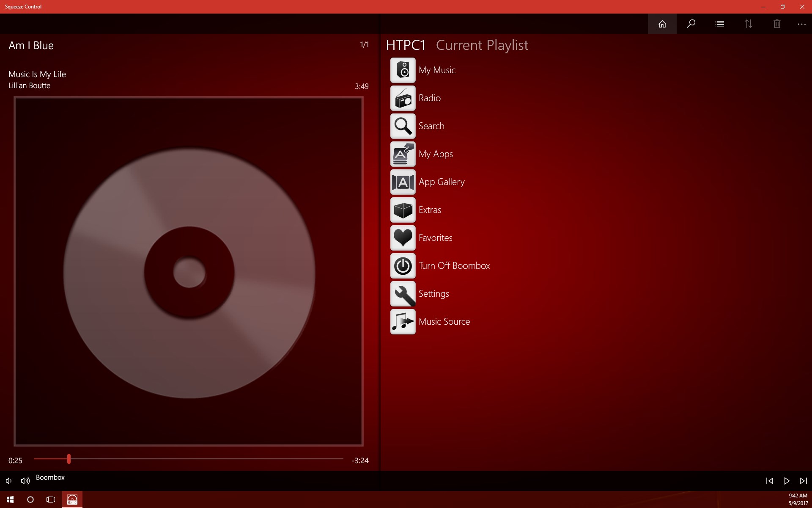Click the search icon in the top toolbar

(691, 24)
